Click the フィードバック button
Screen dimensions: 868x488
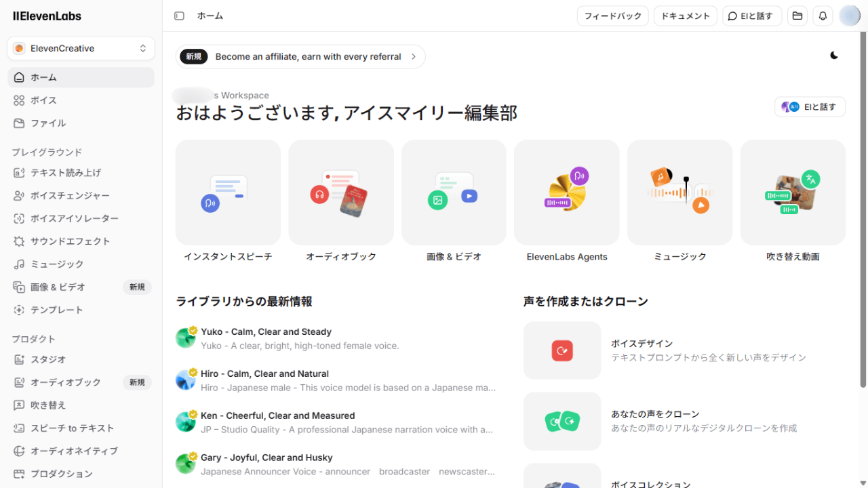point(612,16)
